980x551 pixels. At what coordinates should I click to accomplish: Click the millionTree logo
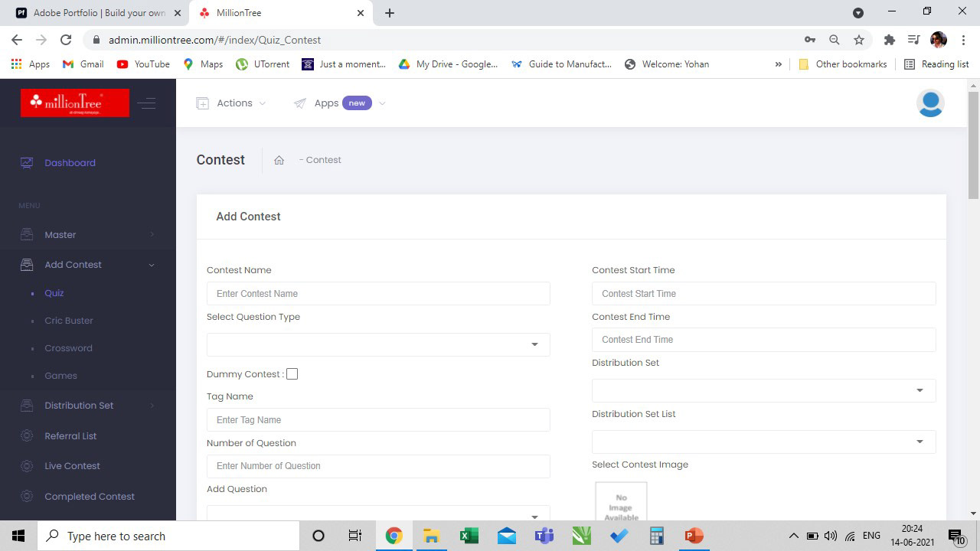pos(74,103)
